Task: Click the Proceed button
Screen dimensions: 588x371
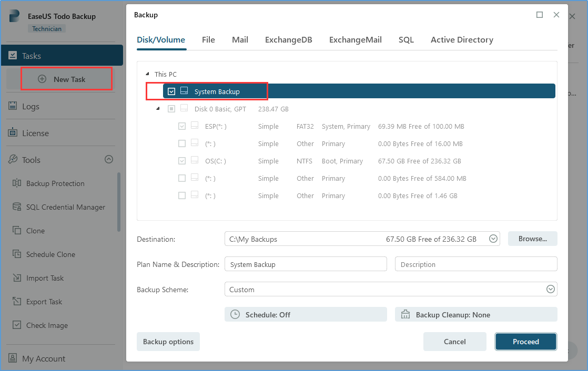Action: (x=525, y=342)
